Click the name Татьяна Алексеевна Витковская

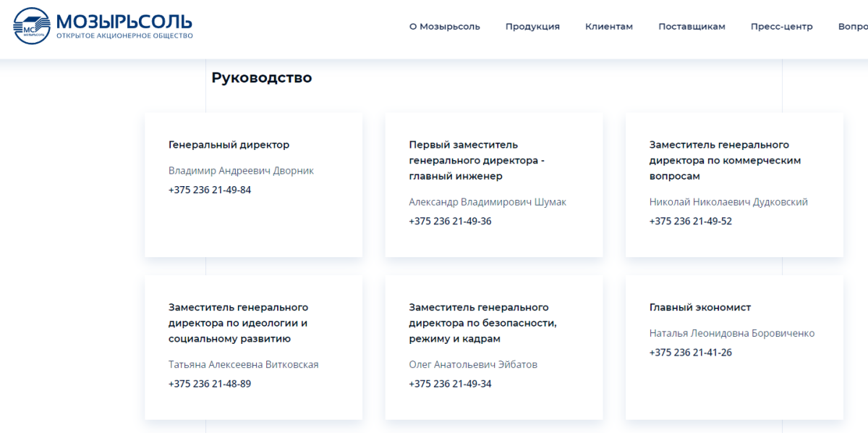click(x=243, y=364)
